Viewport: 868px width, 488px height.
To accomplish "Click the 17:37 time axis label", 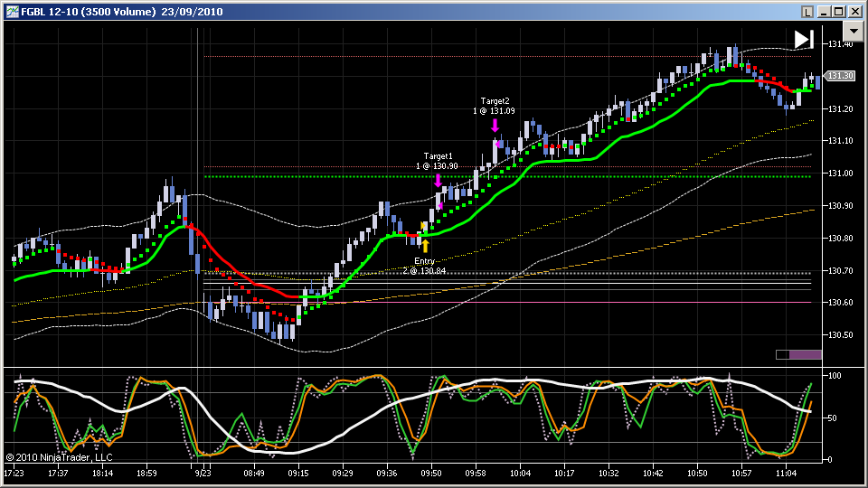I will click(x=58, y=473).
